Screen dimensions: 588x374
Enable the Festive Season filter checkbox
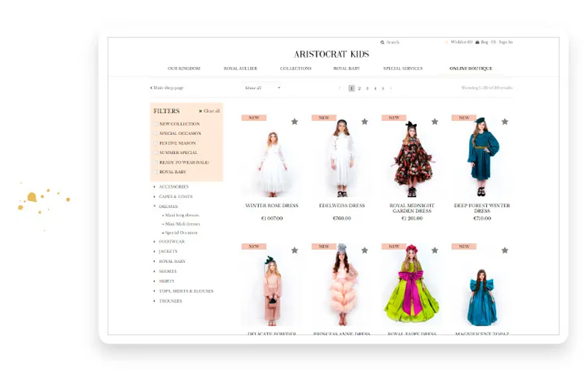(x=156, y=143)
